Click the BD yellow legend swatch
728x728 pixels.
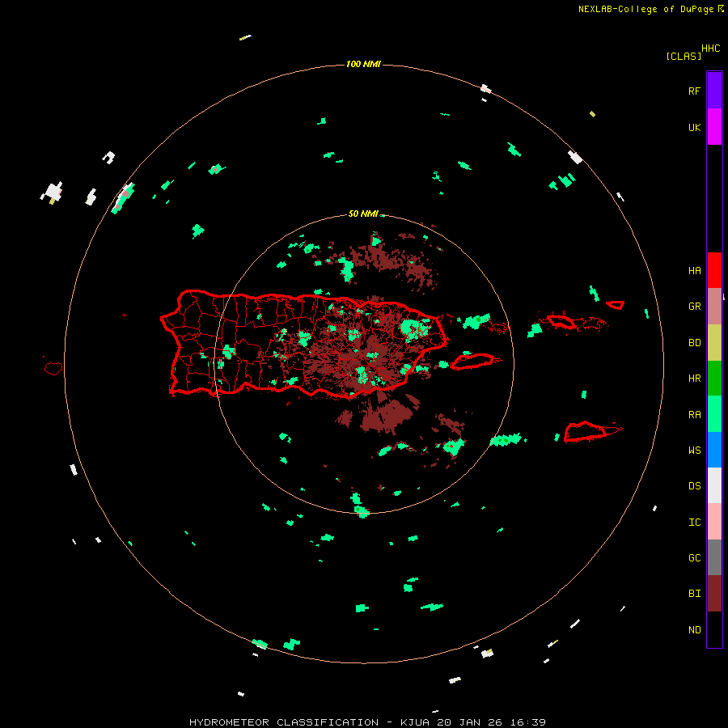[714, 343]
